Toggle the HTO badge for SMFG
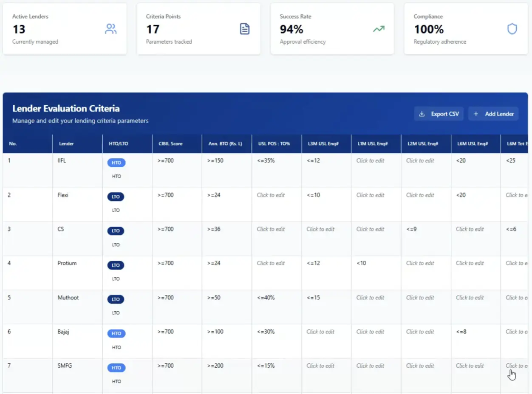Screen dimensions: 532x394 (x=116, y=368)
